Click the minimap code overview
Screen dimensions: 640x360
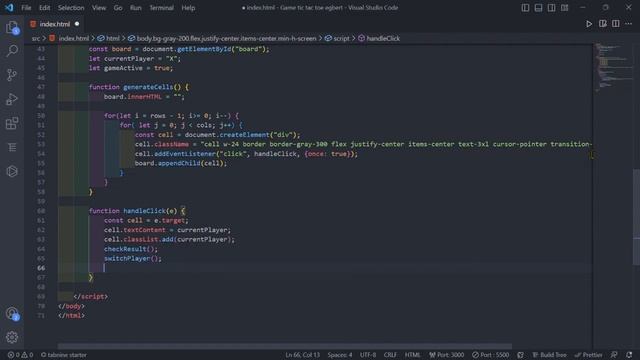(x=612, y=67)
